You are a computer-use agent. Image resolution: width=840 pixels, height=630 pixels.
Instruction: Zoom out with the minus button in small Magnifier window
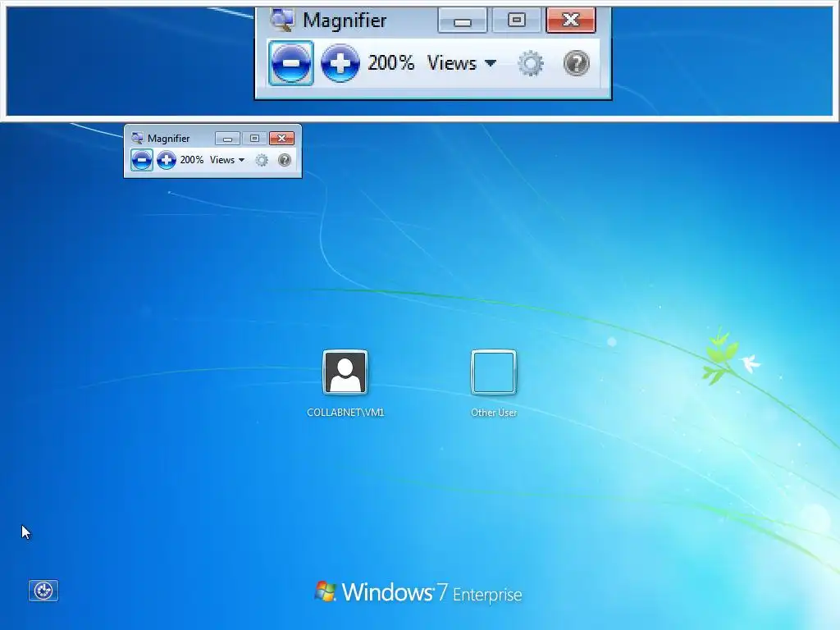[141, 160]
